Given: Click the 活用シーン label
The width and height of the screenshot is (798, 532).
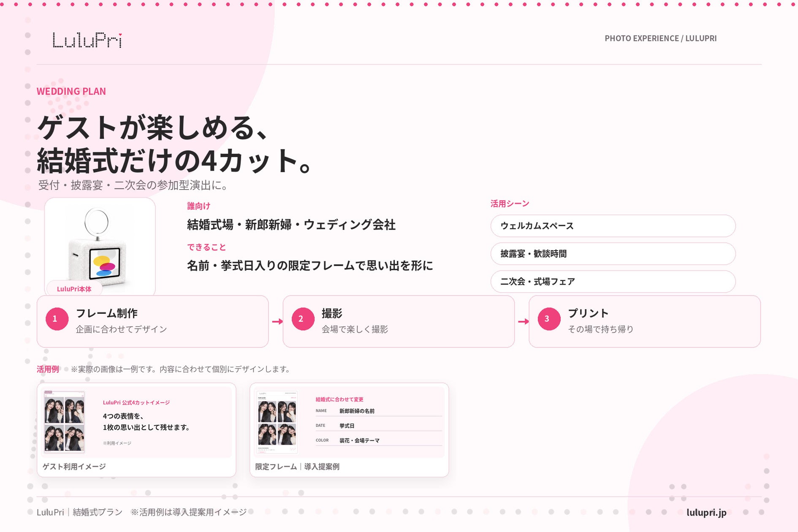Looking at the screenshot, I should click(x=510, y=204).
